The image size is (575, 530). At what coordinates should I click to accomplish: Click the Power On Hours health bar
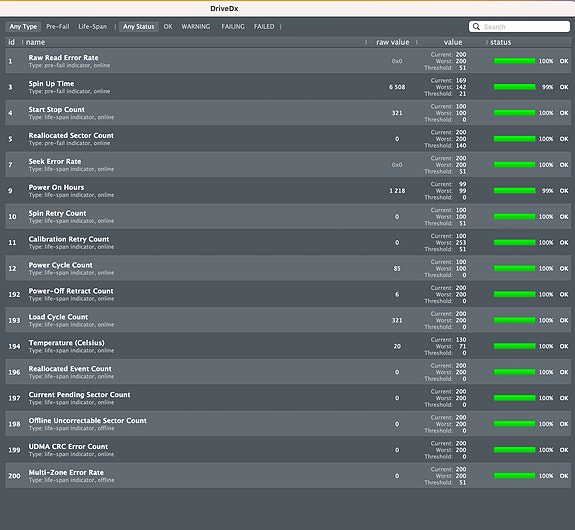tap(514, 191)
